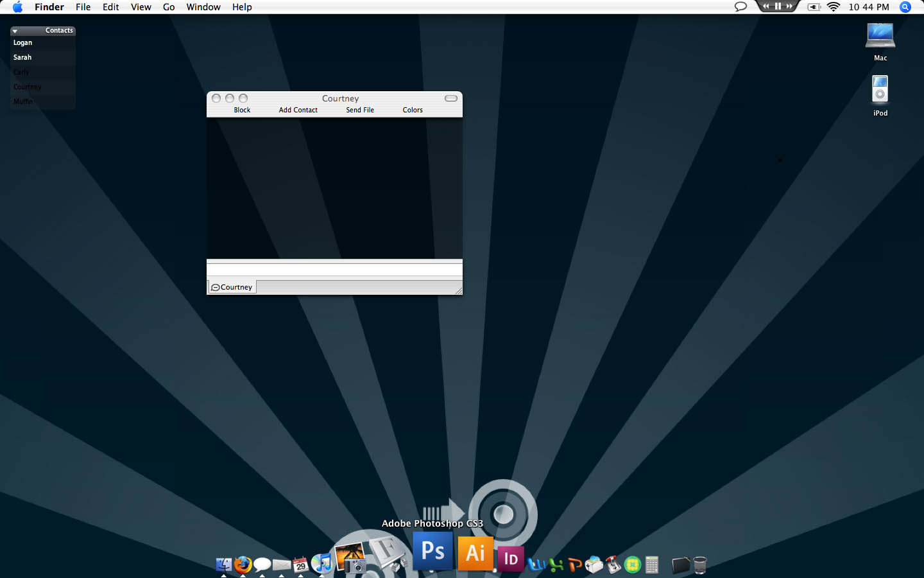This screenshot has height=578, width=924.
Task: Select Courtney in the Contacts list
Action: (x=43, y=87)
